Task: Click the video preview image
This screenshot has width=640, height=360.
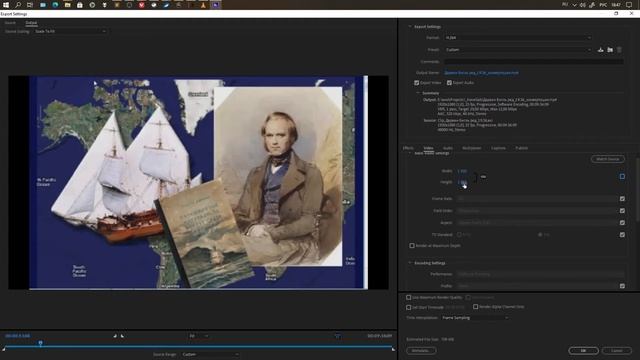Action: (198, 182)
